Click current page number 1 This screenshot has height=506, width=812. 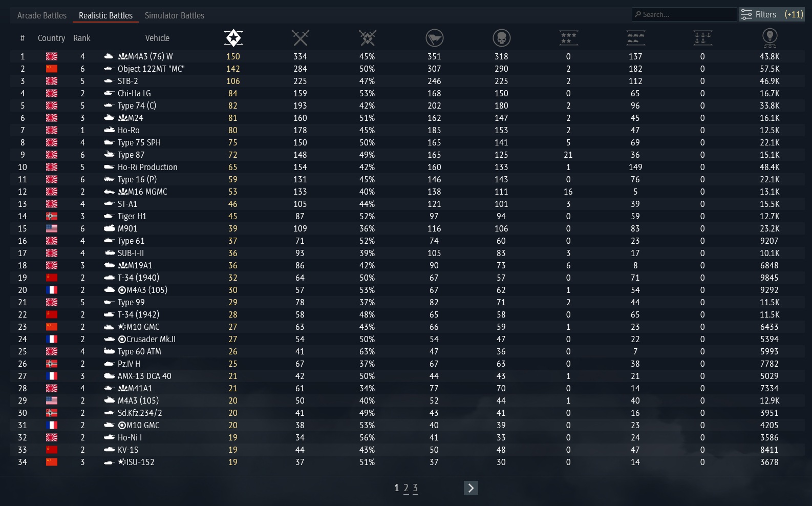(x=396, y=488)
